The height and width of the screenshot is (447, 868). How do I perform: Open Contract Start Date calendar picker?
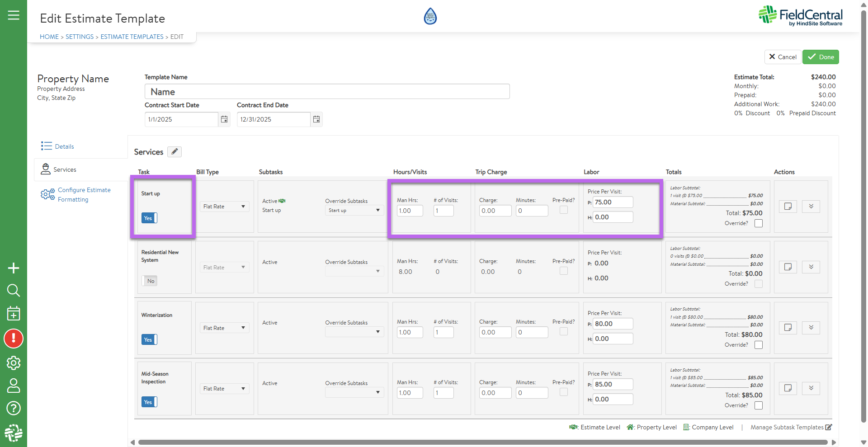(224, 119)
